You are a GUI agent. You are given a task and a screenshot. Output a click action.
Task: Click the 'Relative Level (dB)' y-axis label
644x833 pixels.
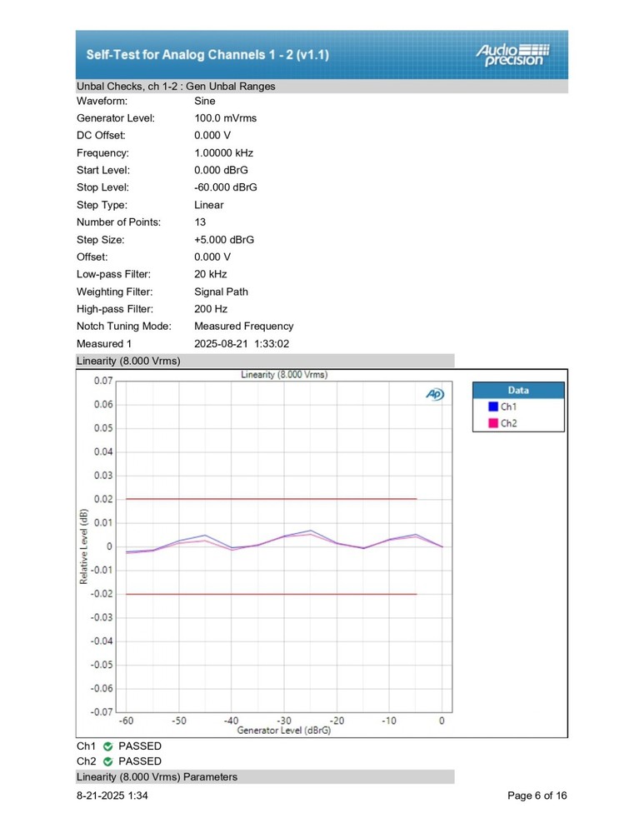83,546
